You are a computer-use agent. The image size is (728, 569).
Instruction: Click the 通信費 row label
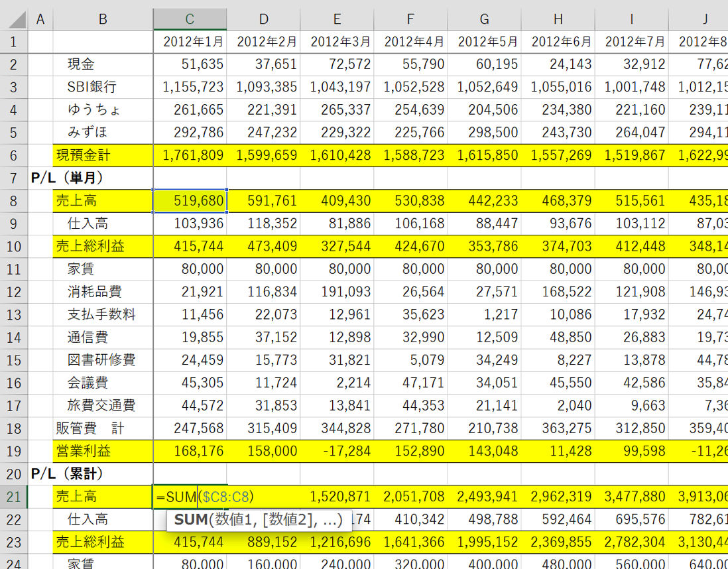[88, 337]
